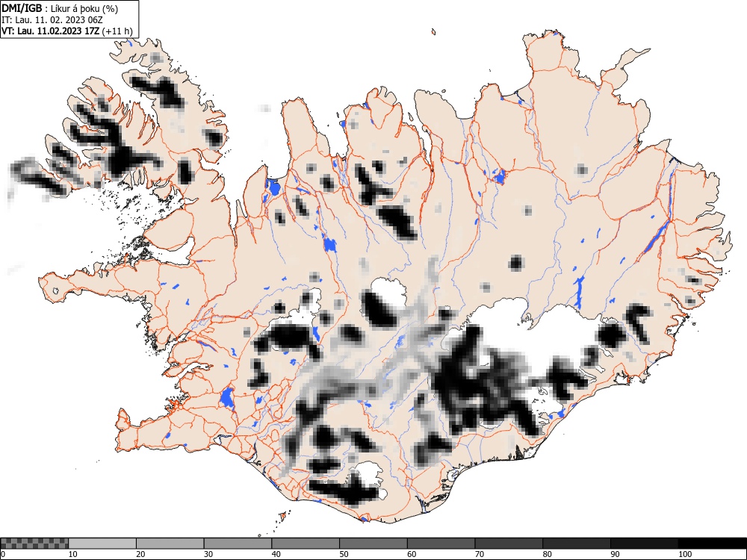Click the 'VT: Lau. 11.02.2023 17Z' line
Screen dimensions: 747x560
51,31
